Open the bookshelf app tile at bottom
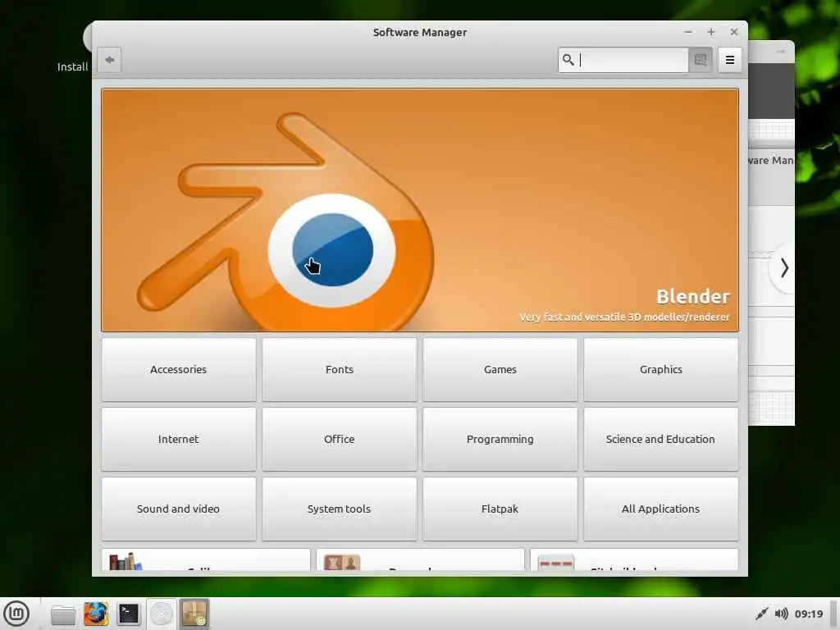 (206, 559)
